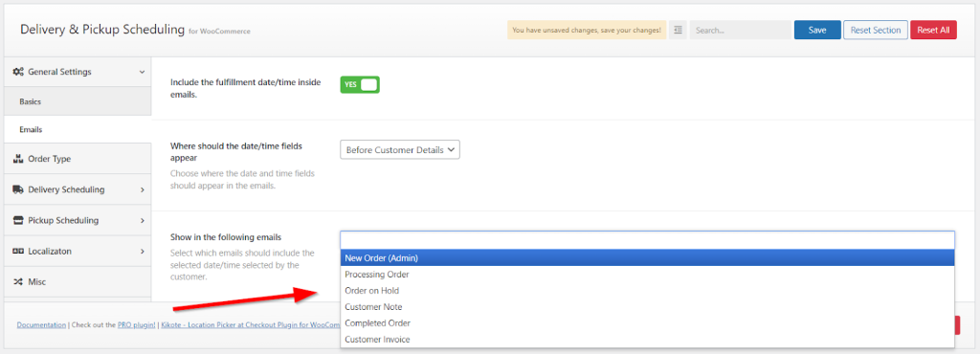
Task: Collapse the General Settings chevron
Action: pyautogui.click(x=142, y=72)
